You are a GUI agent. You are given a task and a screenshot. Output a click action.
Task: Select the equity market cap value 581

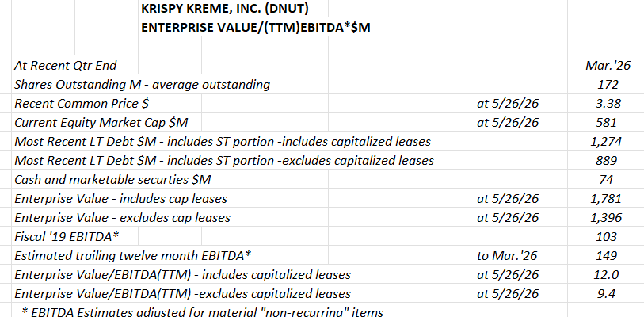pos(608,123)
